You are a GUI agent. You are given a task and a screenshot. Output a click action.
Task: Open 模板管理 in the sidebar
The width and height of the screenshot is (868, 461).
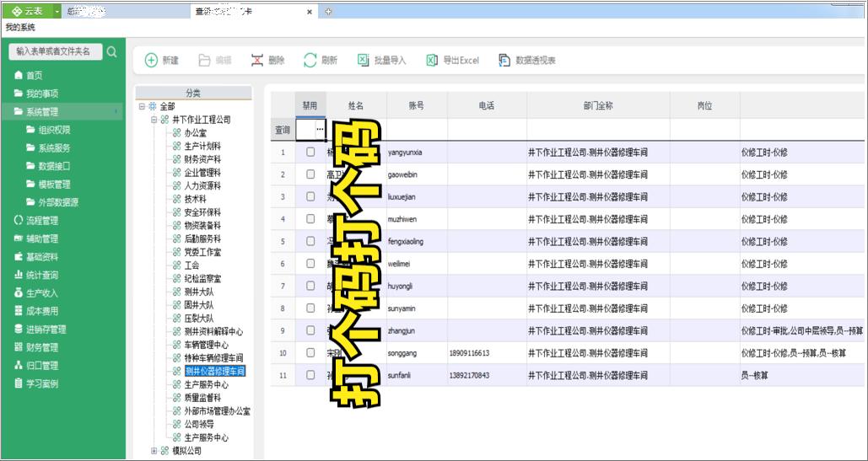click(x=54, y=184)
